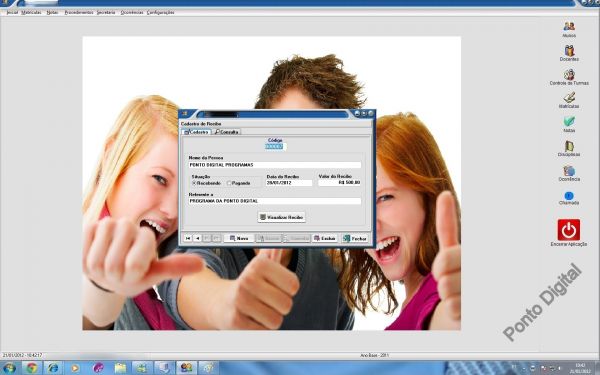The height and width of the screenshot is (375, 600).
Task: Open the Docentes shortcut icon
Action: (x=569, y=51)
